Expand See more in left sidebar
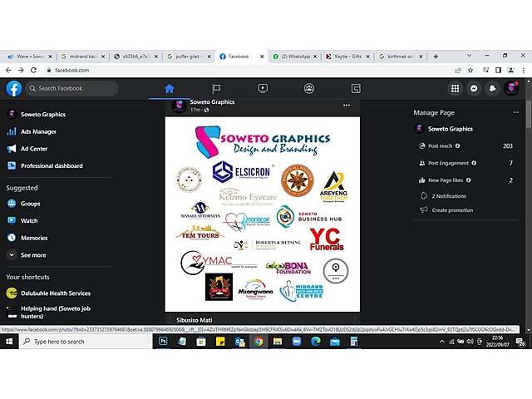 tap(33, 255)
